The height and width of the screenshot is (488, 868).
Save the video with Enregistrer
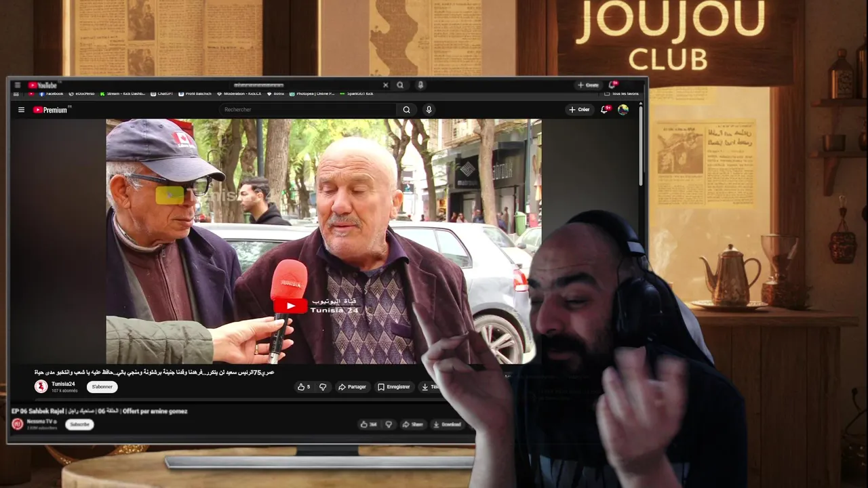[394, 387]
